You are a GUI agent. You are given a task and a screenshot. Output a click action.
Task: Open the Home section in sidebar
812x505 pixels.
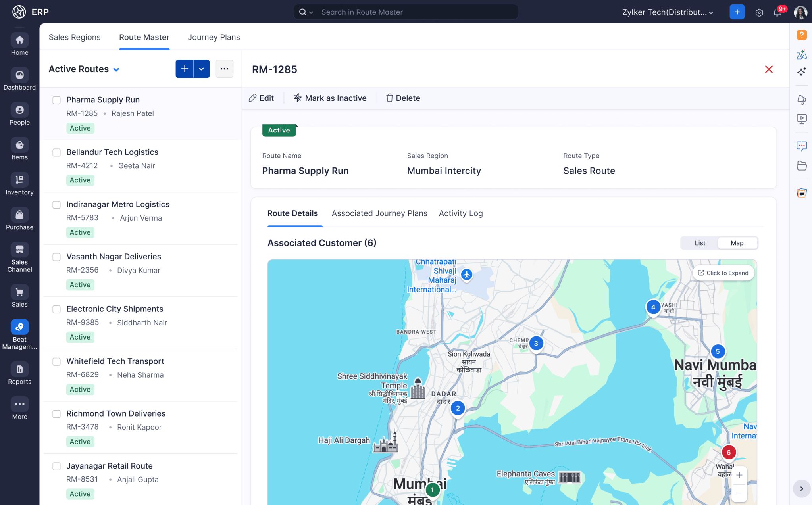click(19, 44)
